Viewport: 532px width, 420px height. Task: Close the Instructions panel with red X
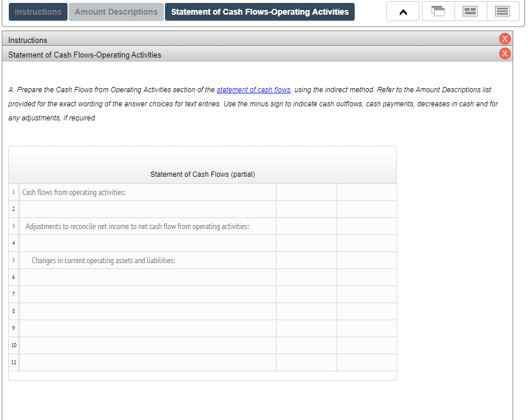[504, 39]
